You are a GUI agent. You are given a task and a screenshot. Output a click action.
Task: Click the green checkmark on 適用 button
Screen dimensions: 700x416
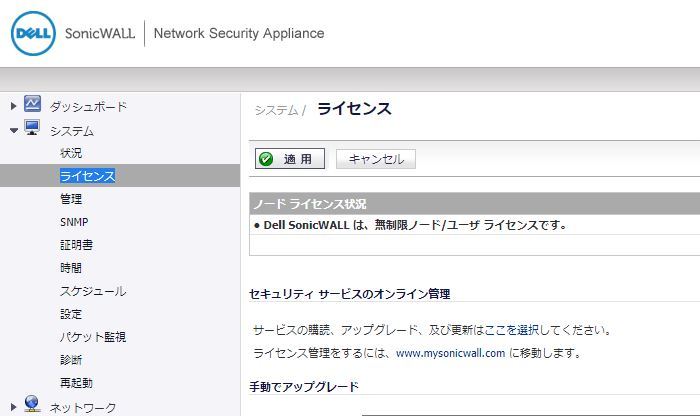(266, 159)
